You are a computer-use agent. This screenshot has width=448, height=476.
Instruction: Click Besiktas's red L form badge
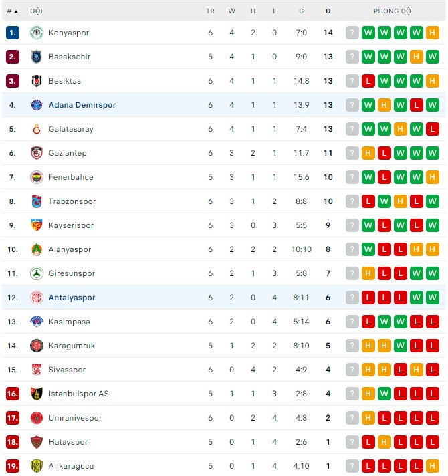tap(368, 81)
